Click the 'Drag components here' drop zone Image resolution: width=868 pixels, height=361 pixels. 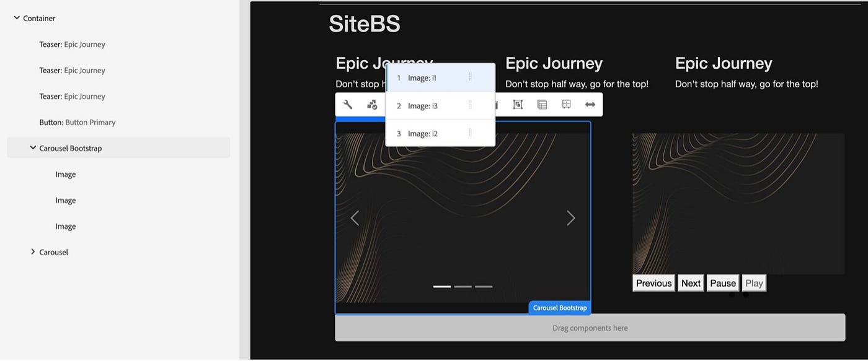(x=590, y=328)
